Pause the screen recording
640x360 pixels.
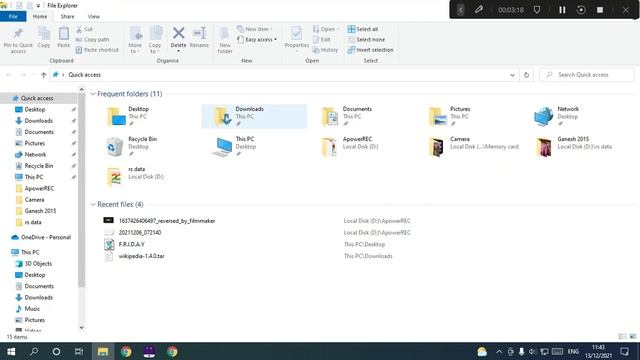click(562, 10)
